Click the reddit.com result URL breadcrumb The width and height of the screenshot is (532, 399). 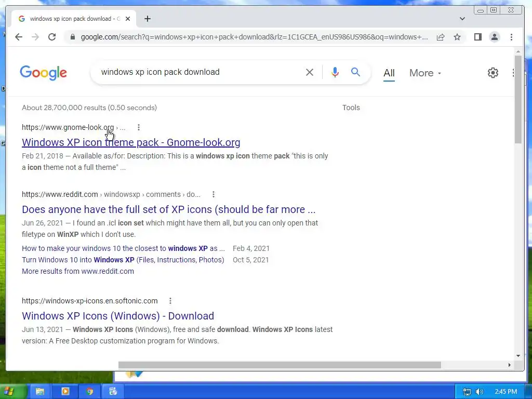point(111,194)
